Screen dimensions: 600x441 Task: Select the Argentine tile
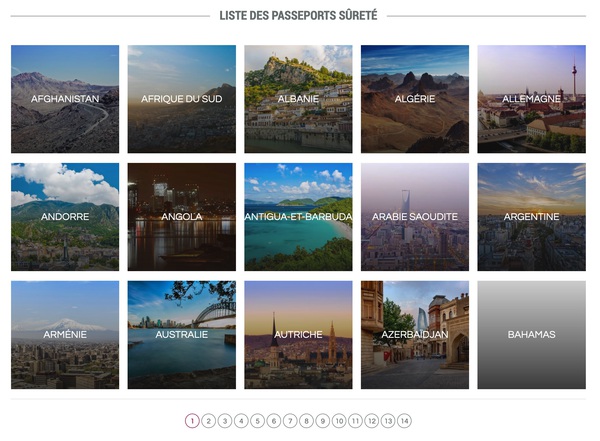532,217
